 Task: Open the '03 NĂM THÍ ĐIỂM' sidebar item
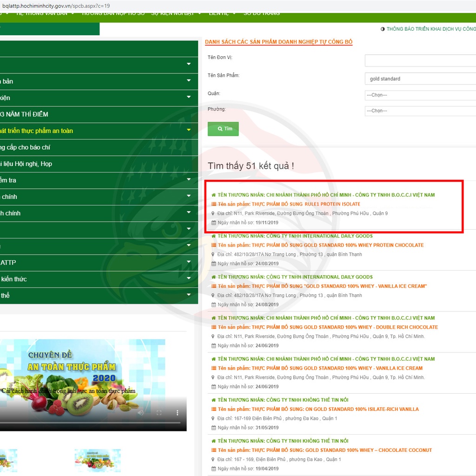(99, 114)
